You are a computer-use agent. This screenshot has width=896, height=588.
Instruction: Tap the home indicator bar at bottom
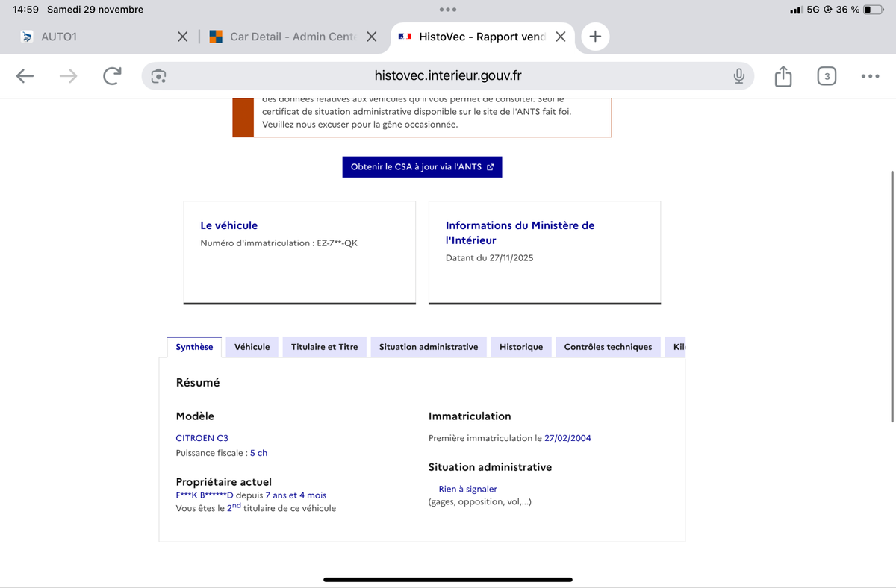point(448,579)
